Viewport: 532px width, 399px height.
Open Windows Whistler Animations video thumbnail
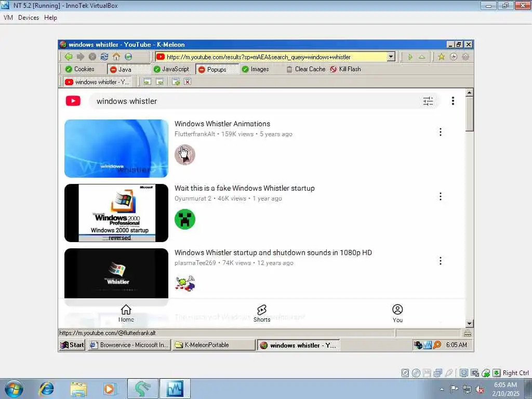click(116, 148)
